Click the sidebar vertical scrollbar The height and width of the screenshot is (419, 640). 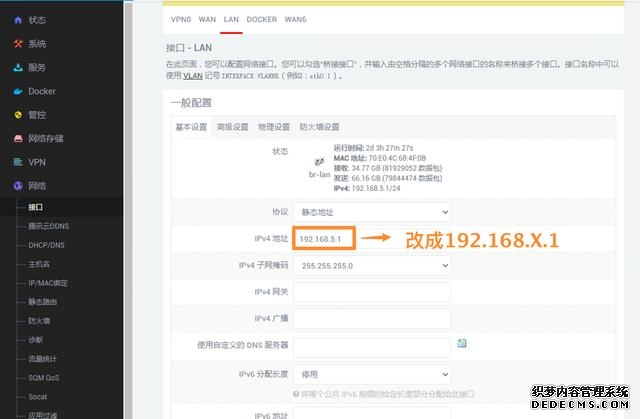click(x=129, y=209)
